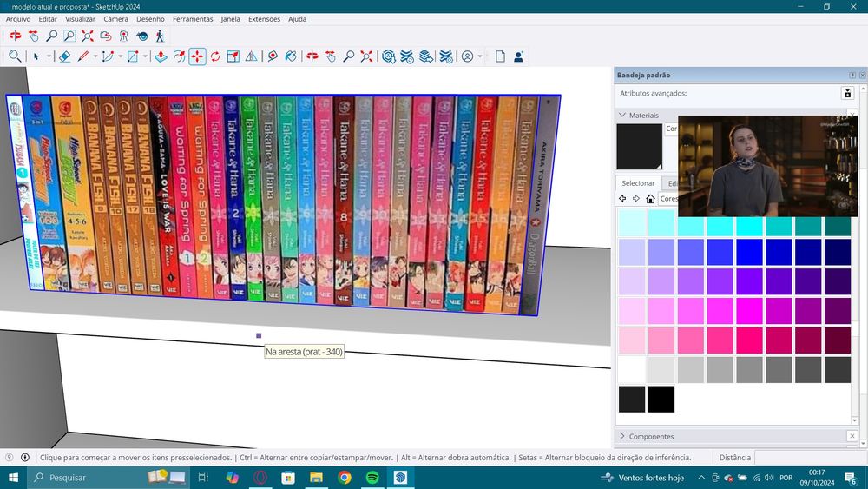Image resolution: width=868 pixels, height=489 pixels.
Task: Activate the Zoom Window tool
Action: [69, 36]
